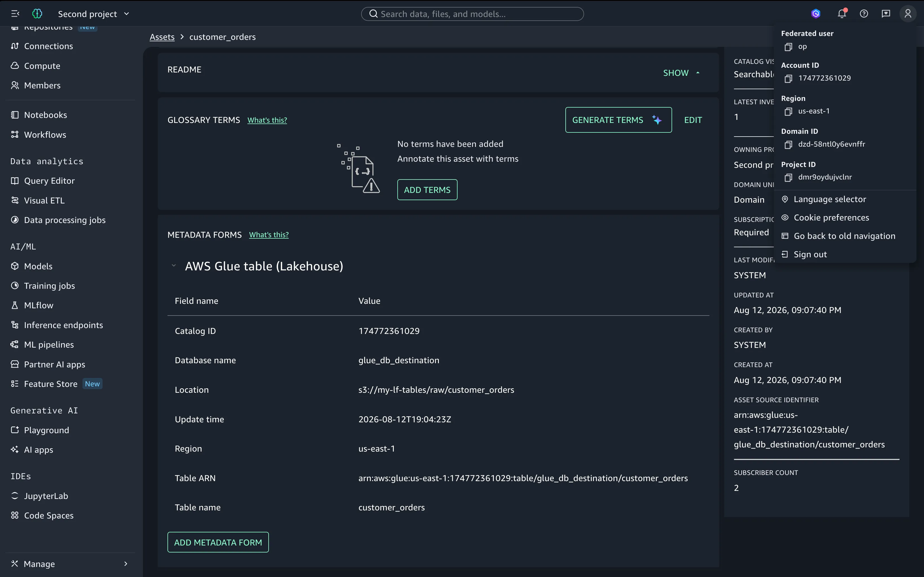Select the glue_db_destination database name value
Viewport: 924px width, 577px height.
pyautogui.click(x=399, y=361)
